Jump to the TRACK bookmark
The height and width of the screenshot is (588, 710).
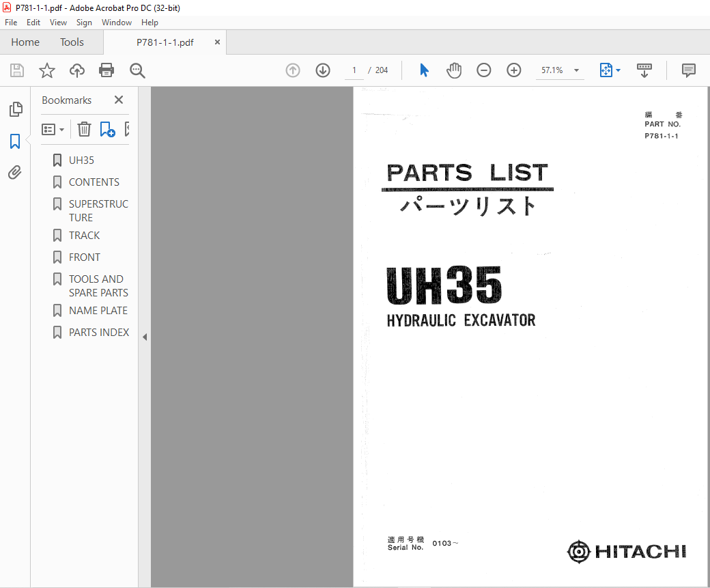(x=84, y=236)
